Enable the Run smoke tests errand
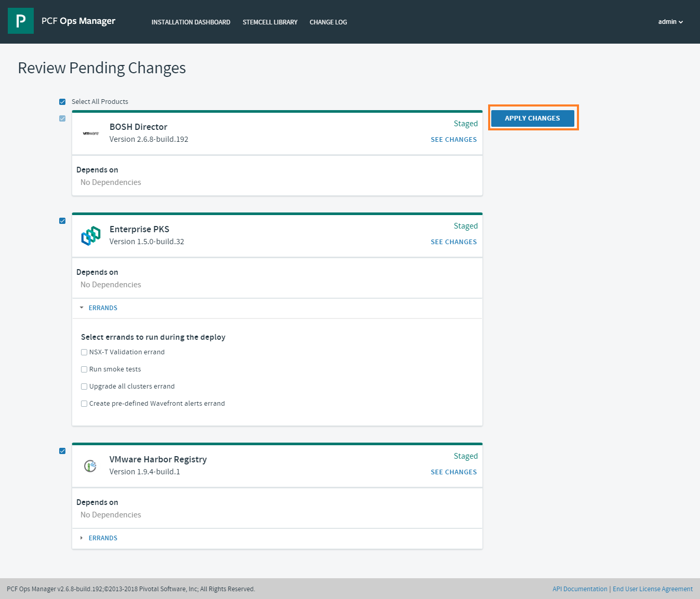This screenshot has height=599, width=700. tap(84, 369)
